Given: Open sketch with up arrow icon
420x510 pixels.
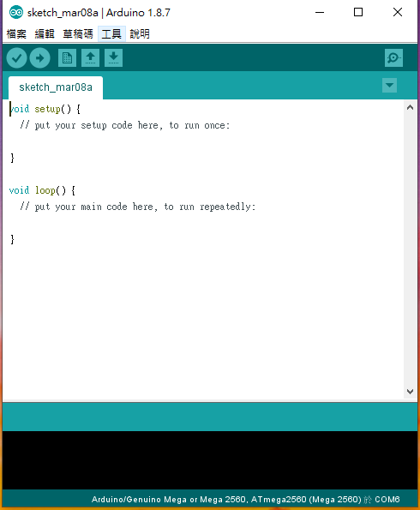Looking at the screenshot, I should click(91, 58).
